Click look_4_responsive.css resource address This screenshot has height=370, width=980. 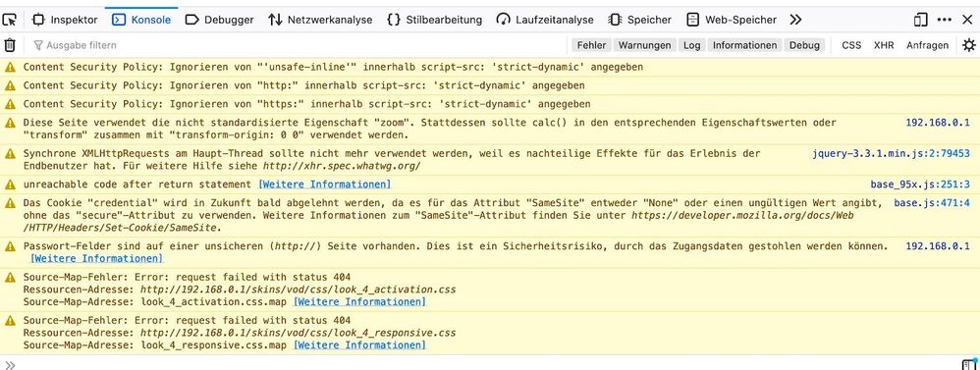(298, 333)
